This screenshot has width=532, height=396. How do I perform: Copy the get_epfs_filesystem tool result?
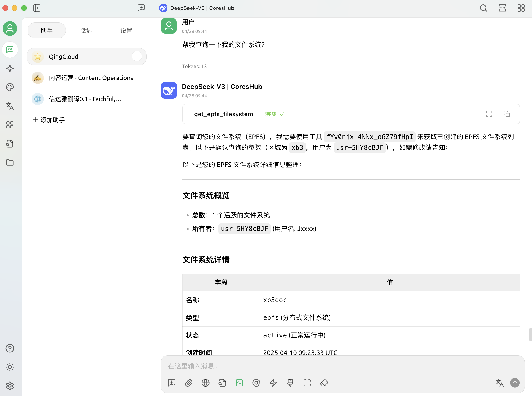point(507,114)
